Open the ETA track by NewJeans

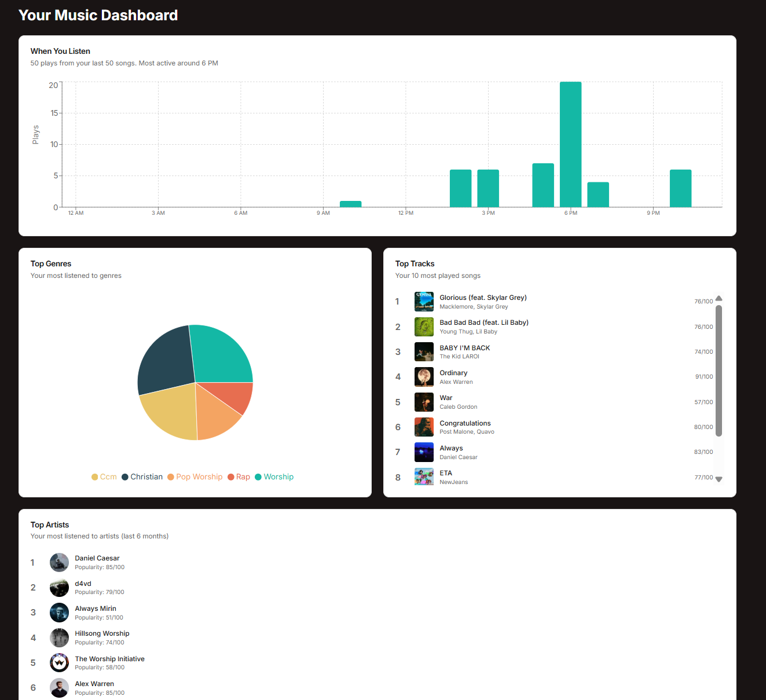point(445,474)
